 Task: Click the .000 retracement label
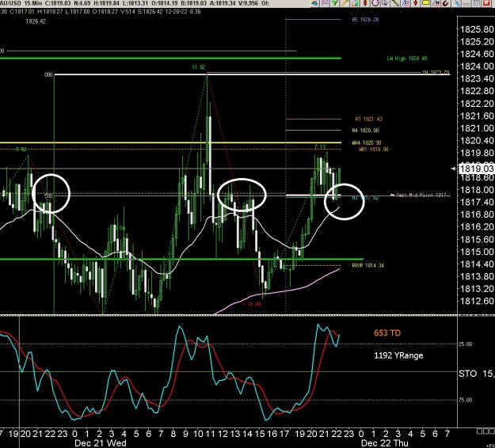(x=48, y=75)
